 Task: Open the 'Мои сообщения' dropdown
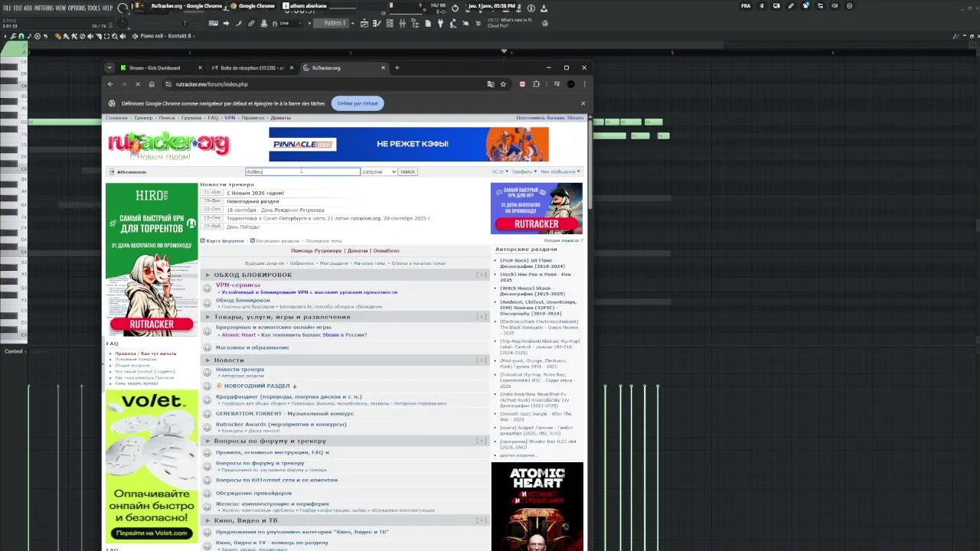click(x=560, y=171)
